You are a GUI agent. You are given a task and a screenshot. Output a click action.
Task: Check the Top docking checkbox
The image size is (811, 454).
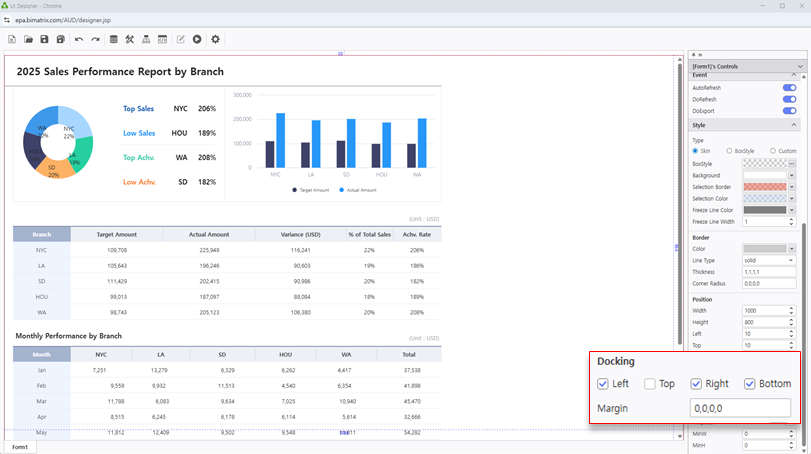[x=650, y=384]
